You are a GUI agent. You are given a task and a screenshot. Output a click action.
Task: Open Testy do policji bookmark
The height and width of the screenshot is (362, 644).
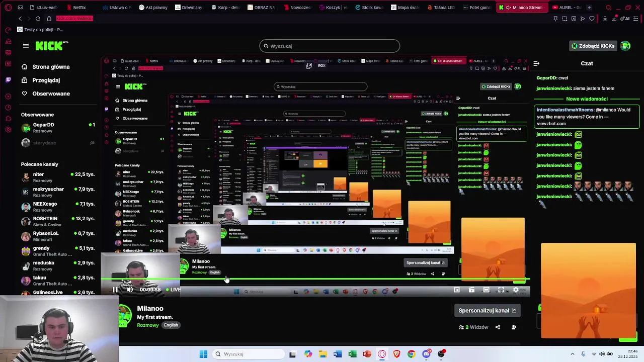(x=40, y=30)
